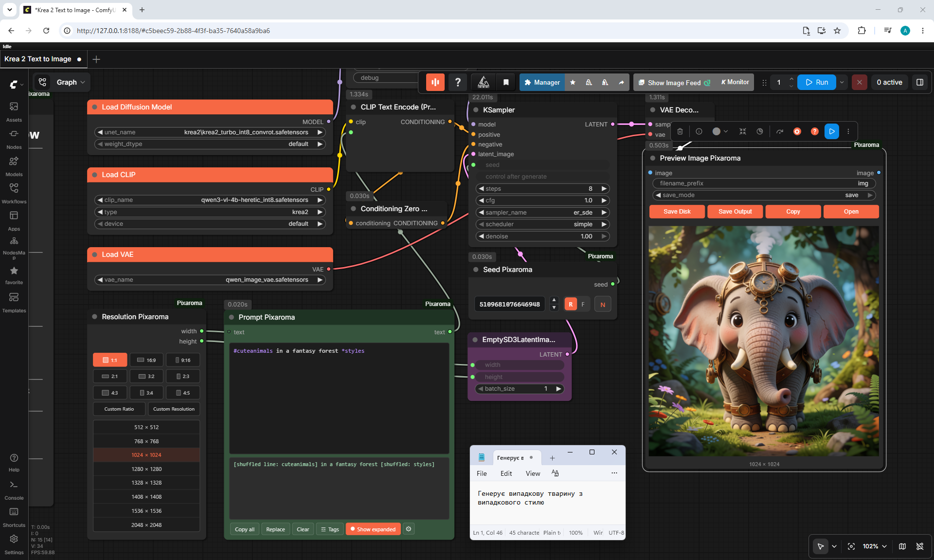Select 9:16 aspect ratio
The image size is (934, 560).
(x=183, y=360)
